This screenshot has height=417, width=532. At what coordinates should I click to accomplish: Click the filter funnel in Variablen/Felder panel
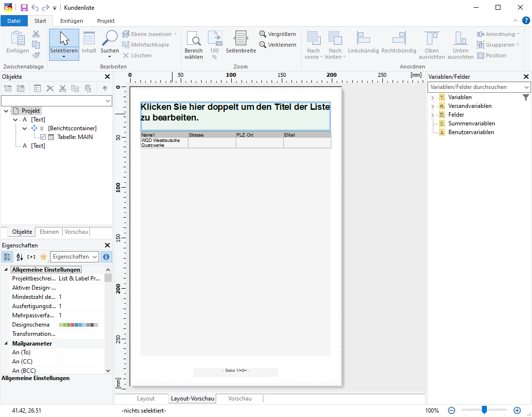(526, 97)
